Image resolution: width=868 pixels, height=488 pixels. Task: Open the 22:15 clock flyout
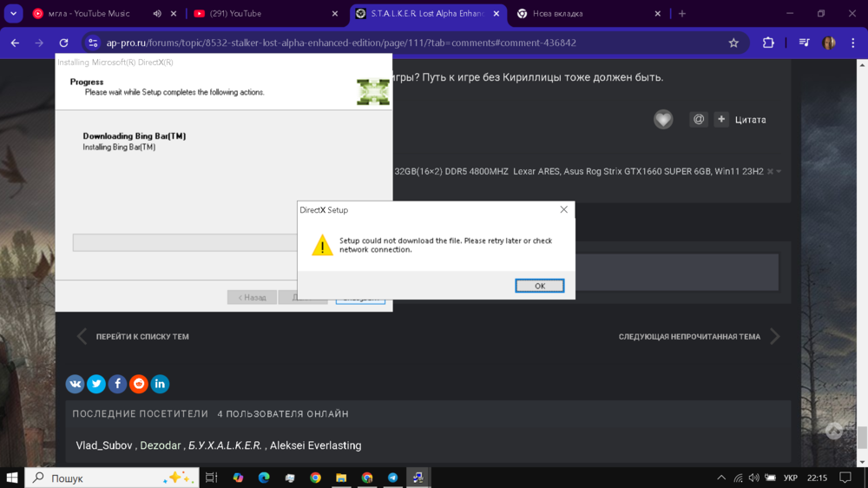[x=817, y=478]
